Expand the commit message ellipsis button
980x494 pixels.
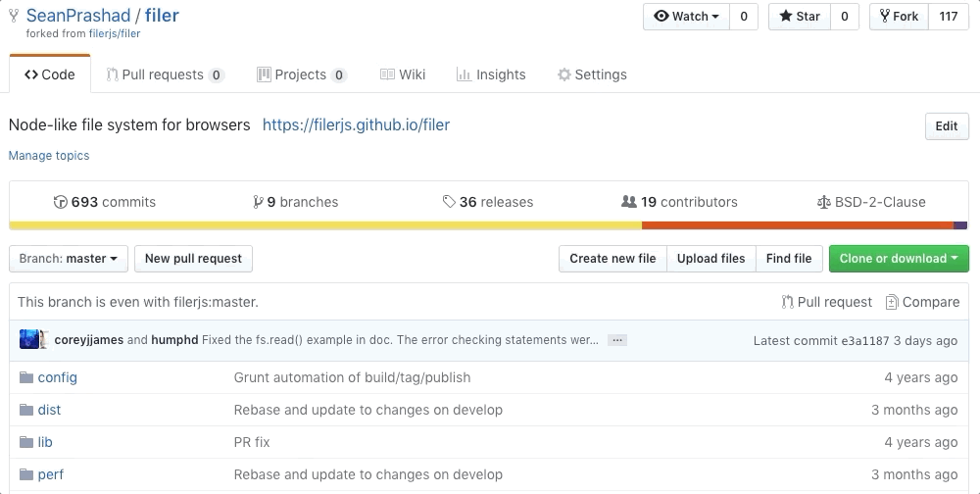[616, 340]
